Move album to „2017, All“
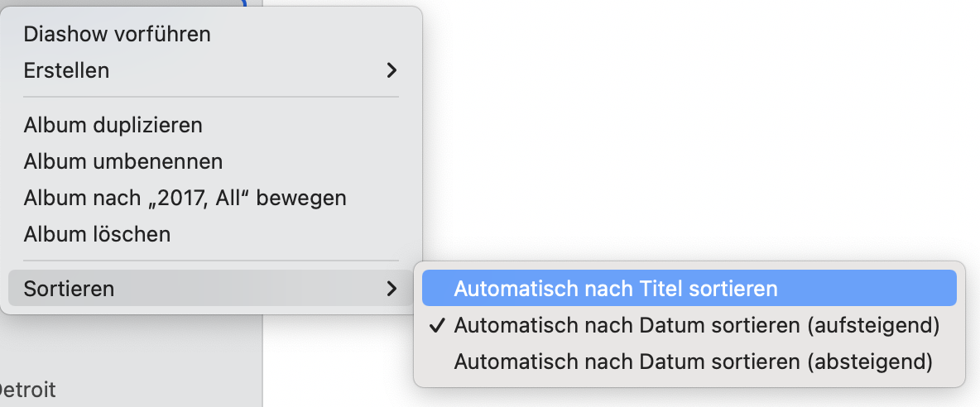 [x=185, y=199]
